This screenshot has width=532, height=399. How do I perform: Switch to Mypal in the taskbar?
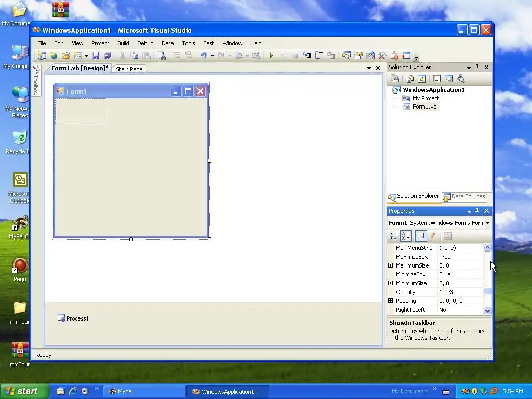(144, 391)
